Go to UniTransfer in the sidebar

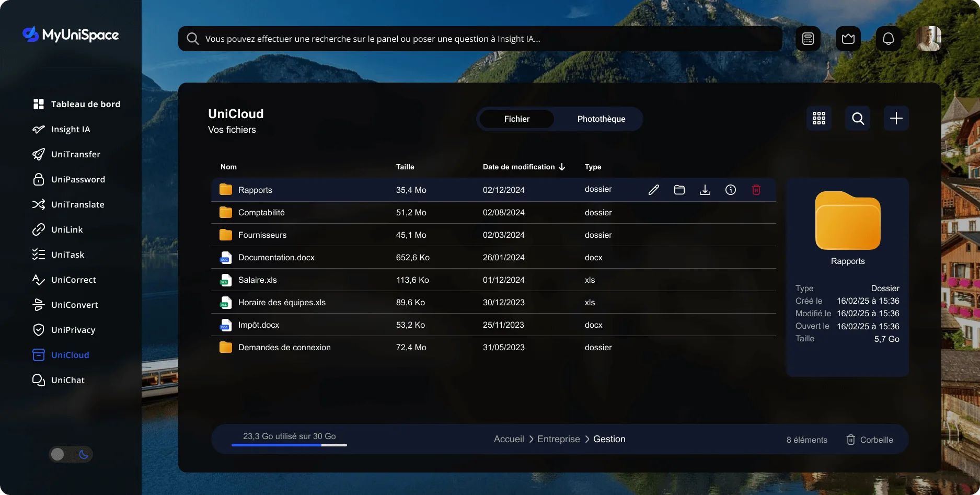tap(66, 154)
